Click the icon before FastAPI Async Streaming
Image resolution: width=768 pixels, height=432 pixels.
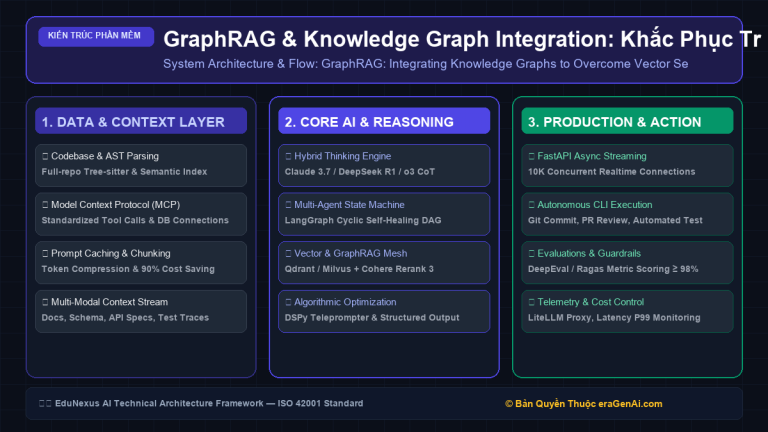tap(531, 156)
